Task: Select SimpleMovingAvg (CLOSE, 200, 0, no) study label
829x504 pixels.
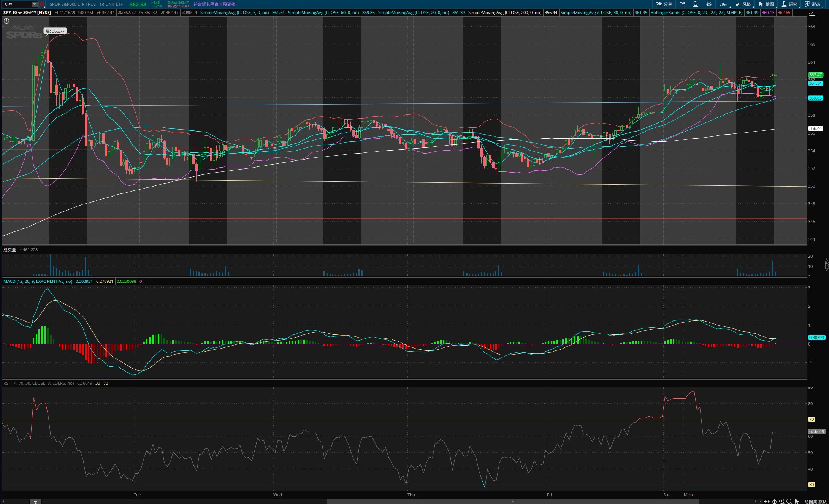Action: (505, 13)
